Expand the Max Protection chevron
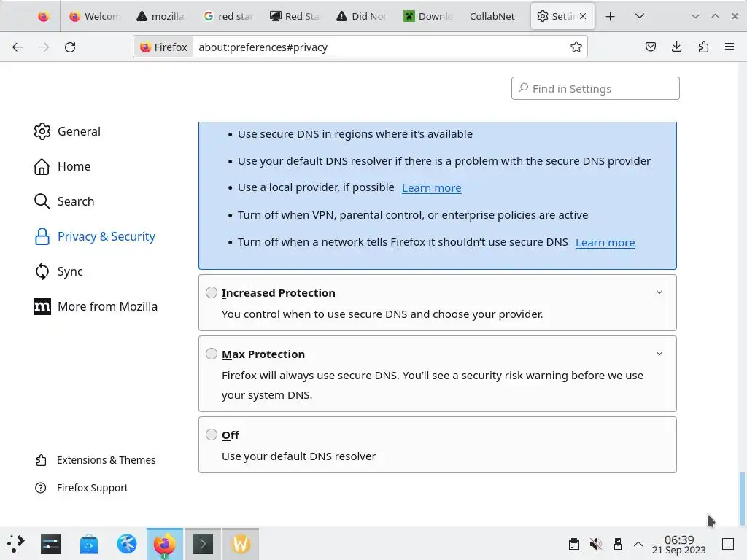 pos(659,354)
